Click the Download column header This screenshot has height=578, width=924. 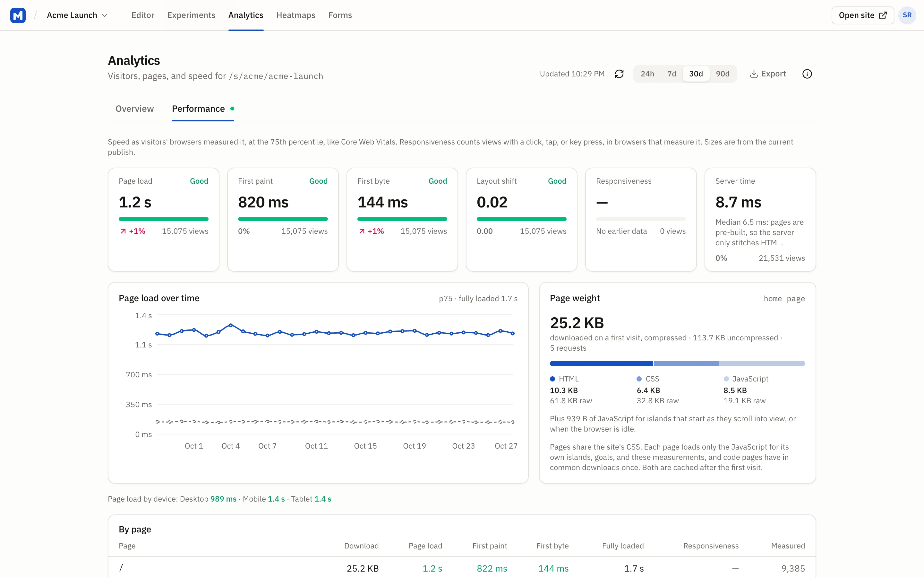coord(361,546)
